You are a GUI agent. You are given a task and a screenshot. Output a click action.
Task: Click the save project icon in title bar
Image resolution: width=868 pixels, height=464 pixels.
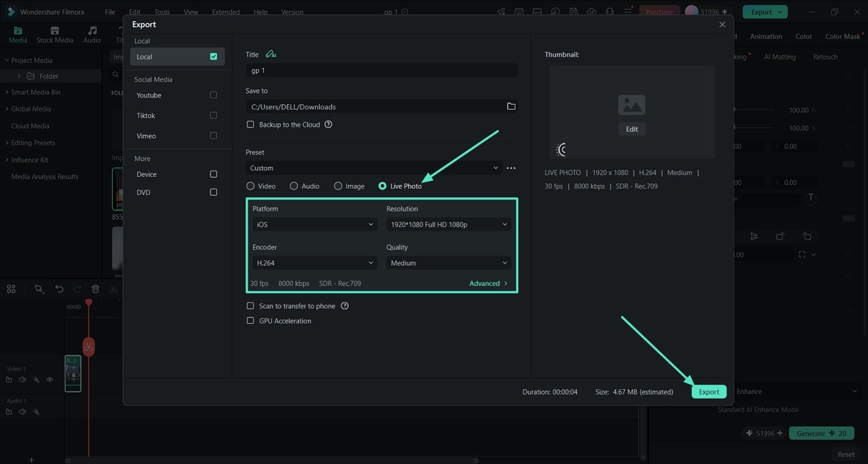[x=574, y=11]
